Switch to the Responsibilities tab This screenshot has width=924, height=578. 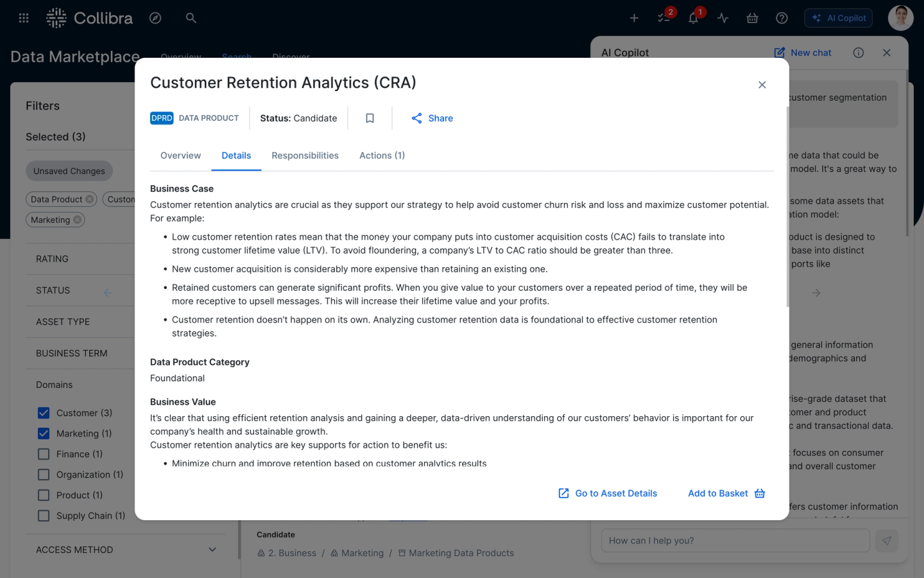click(305, 155)
